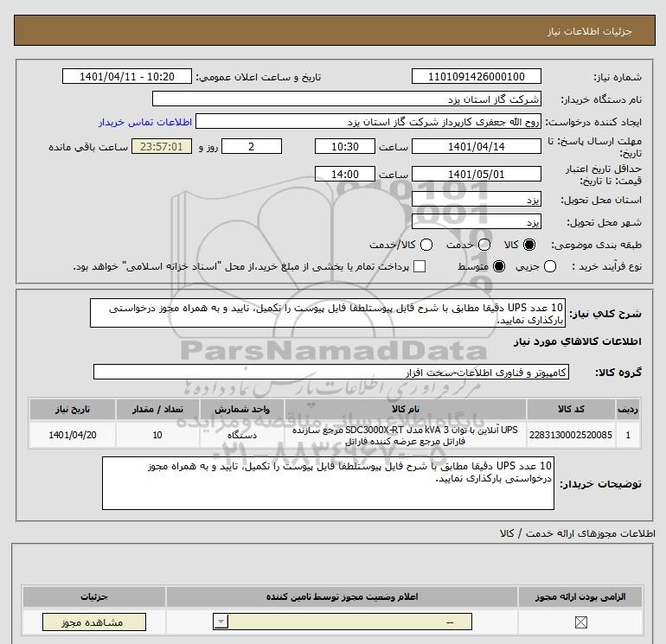Click the buyer notes text area
Image resolution: width=666 pixels, height=644 pixels.
coord(328,483)
